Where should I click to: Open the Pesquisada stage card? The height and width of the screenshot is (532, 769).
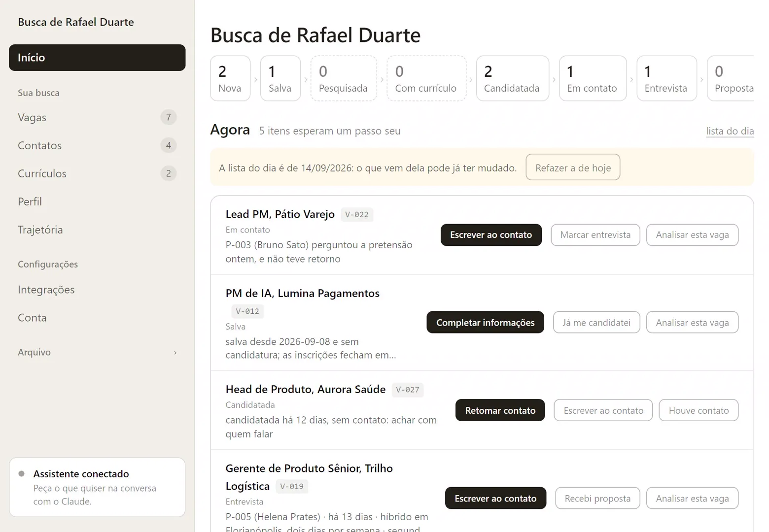tap(344, 78)
